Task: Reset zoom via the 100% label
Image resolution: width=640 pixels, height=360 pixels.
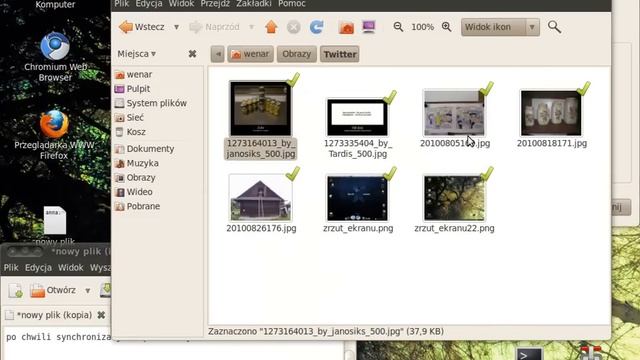Action: (422, 27)
